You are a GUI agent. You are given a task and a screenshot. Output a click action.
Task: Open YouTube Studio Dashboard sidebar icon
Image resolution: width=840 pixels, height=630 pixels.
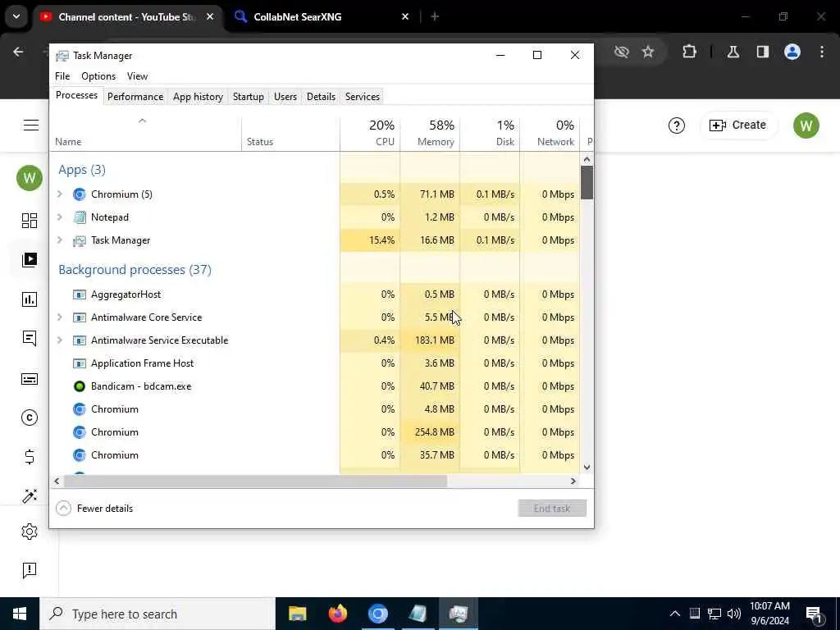30,221
